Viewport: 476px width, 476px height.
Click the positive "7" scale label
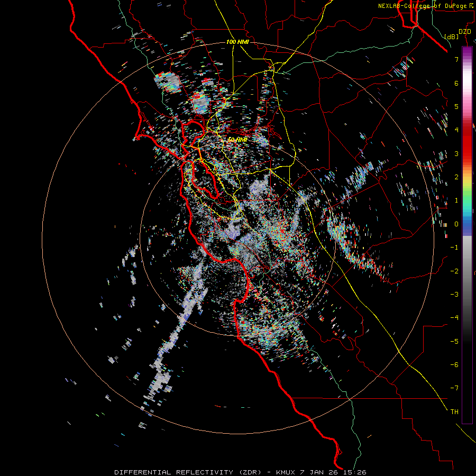pyautogui.click(x=456, y=59)
